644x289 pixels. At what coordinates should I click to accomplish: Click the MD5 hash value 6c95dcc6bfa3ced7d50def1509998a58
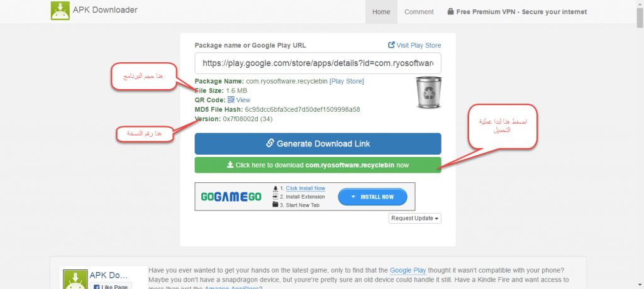303,109
